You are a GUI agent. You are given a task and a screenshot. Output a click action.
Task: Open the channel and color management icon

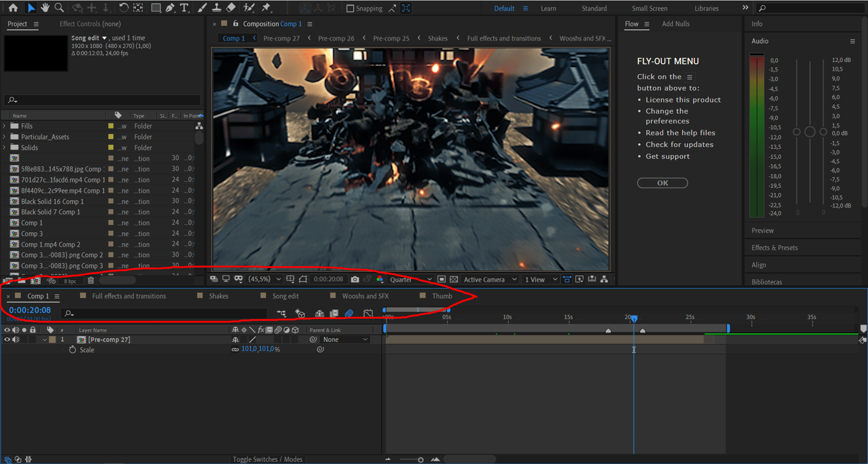(380, 279)
